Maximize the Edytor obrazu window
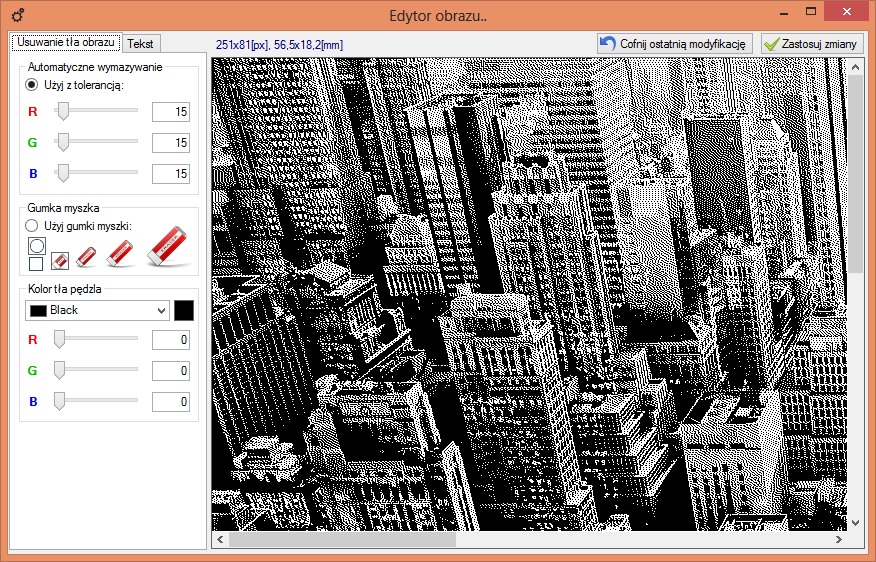Screen dimensions: 876x562 point(811,12)
